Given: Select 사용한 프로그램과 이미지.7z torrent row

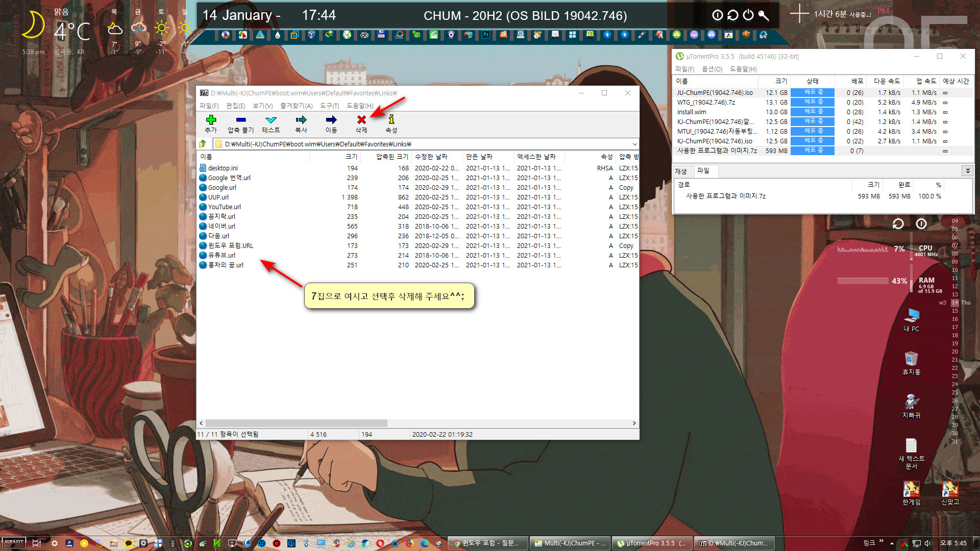Looking at the screenshot, I should click(x=823, y=151).
